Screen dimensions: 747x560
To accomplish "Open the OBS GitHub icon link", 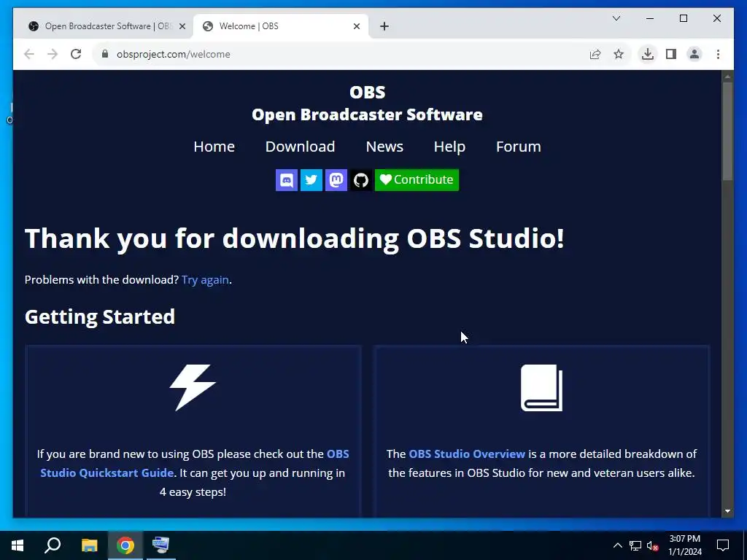I will tap(360, 180).
